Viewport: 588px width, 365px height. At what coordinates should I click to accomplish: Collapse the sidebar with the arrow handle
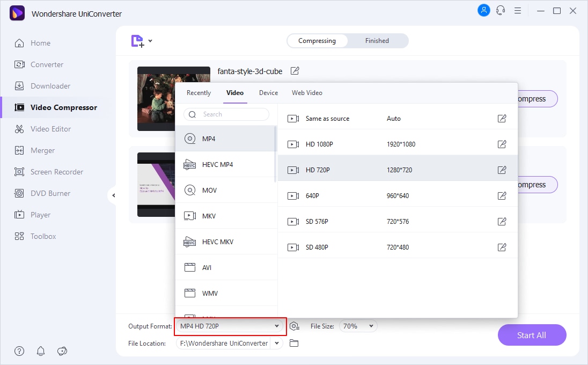click(113, 195)
